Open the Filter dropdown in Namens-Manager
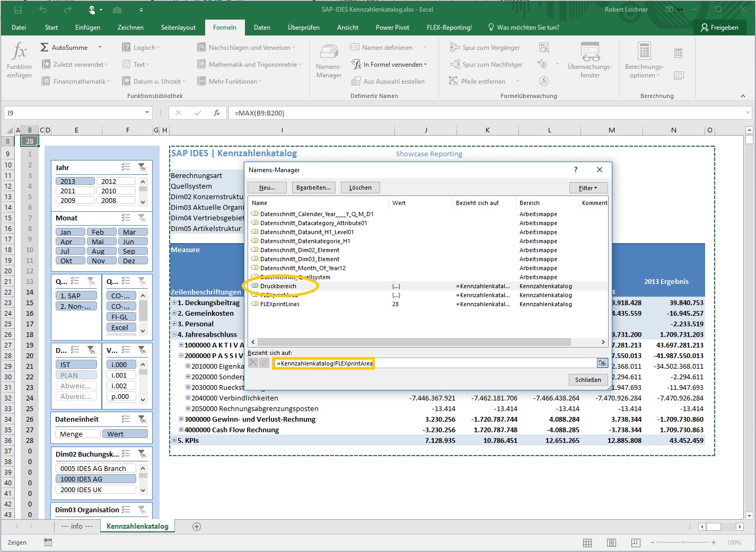This screenshot has width=756, height=552. coord(588,188)
